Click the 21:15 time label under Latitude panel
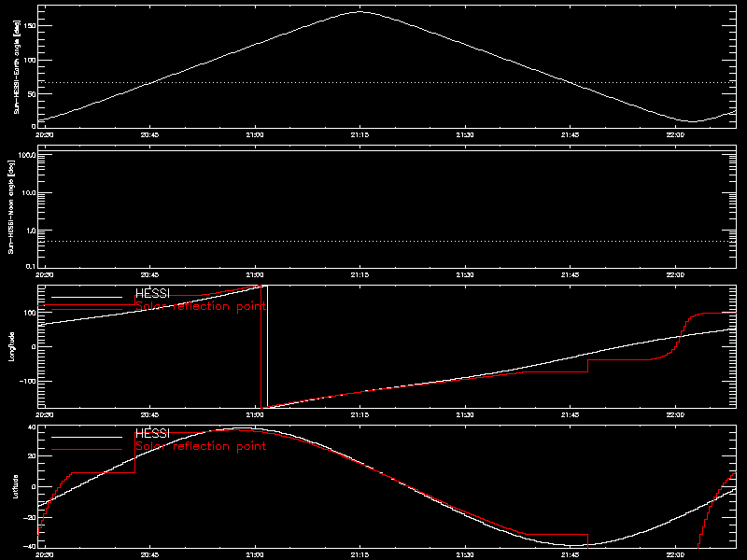747x560 pixels. click(359, 554)
